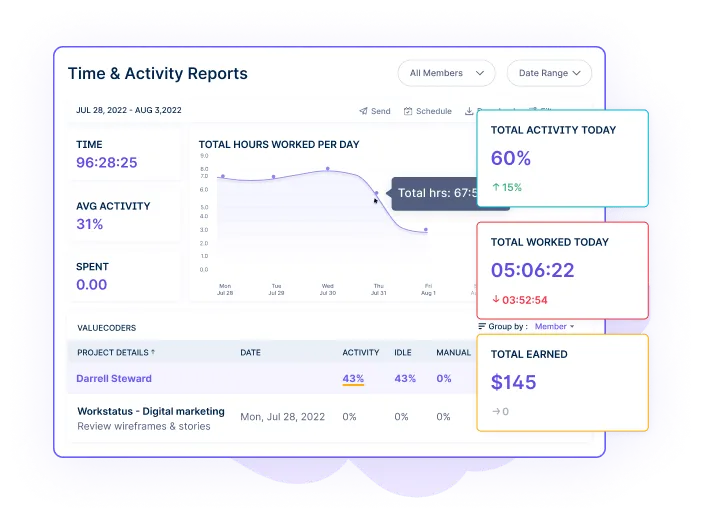Open the Group by Member dropdown
The image size is (702, 518).
coord(554,326)
